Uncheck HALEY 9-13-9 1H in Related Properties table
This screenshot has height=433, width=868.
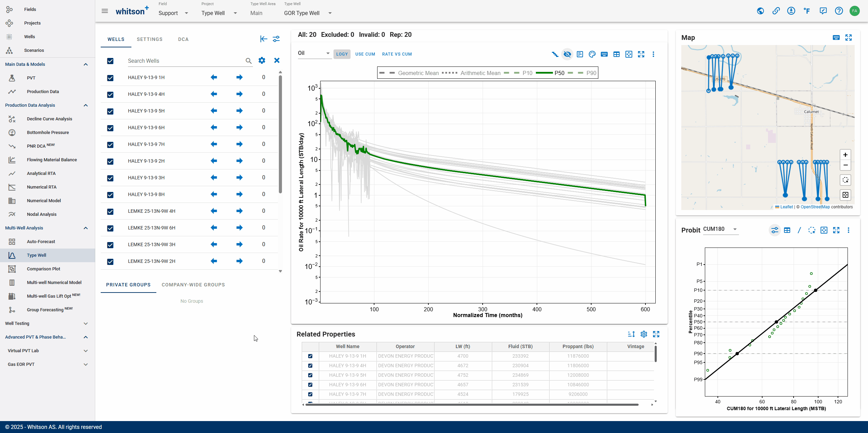pos(310,356)
